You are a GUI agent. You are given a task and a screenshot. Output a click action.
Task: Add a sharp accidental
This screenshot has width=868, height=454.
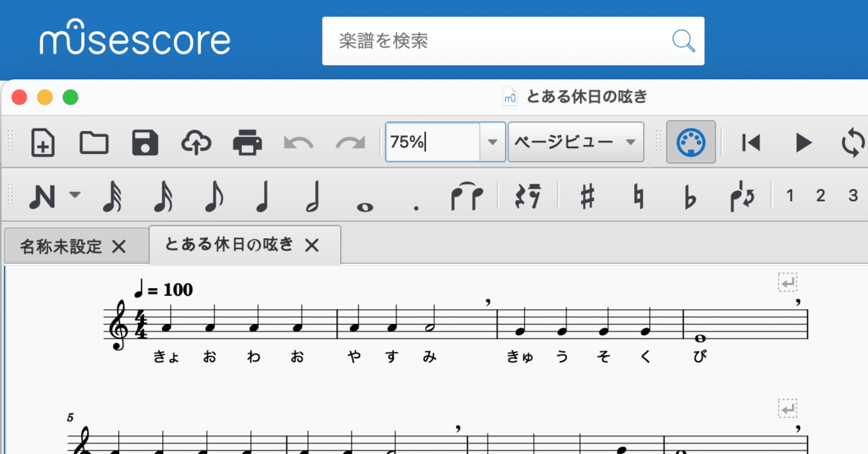click(x=587, y=197)
